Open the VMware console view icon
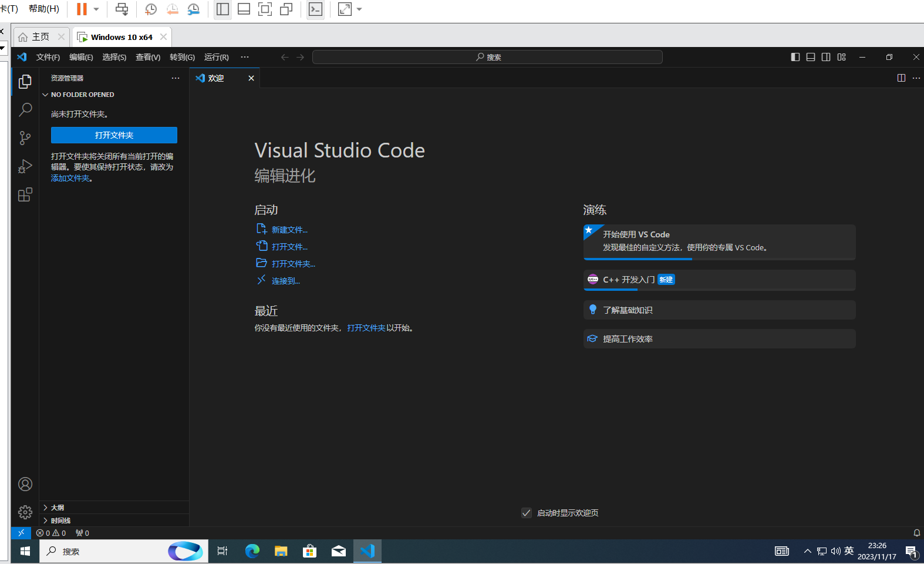This screenshot has width=924, height=564. click(x=315, y=9)
